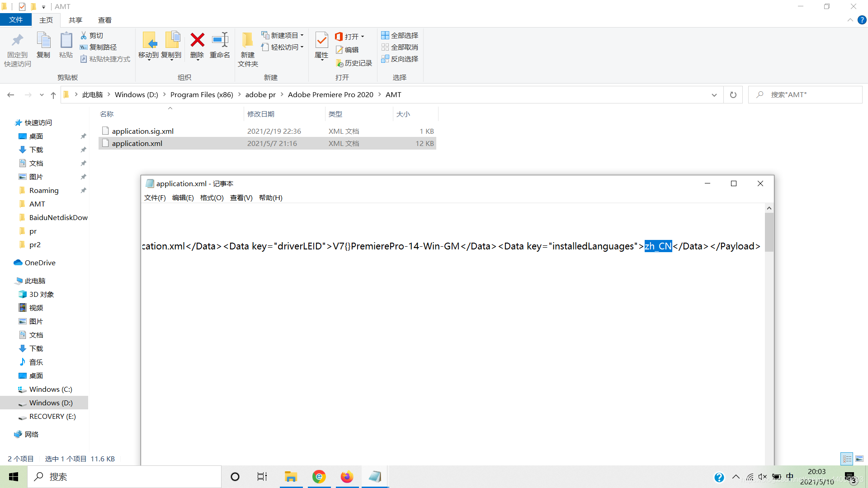Switch to large icons view toggle

coord(859,459)
